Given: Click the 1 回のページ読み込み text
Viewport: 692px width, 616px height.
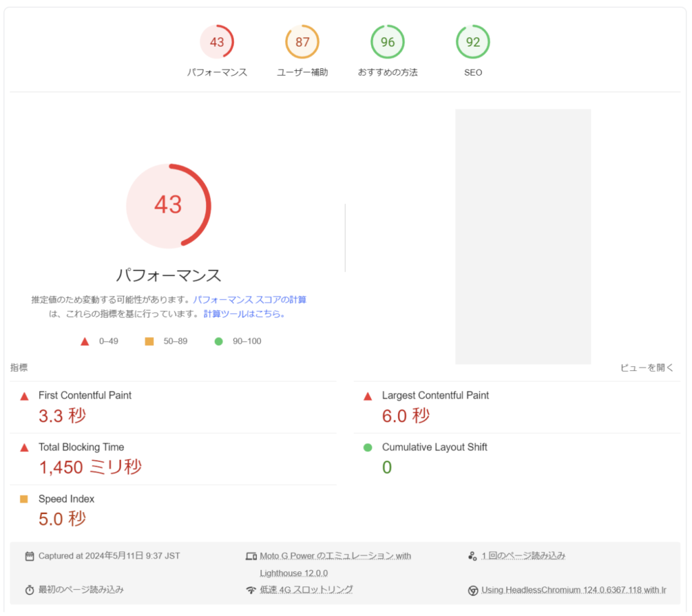Looking at the screenshot, I should pyautogui.click(x=523, y=556).
